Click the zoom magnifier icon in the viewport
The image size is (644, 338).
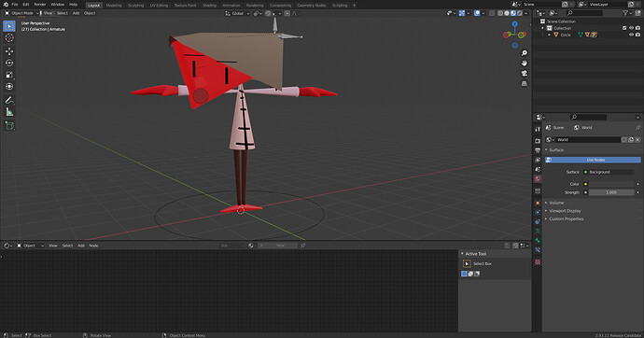coord(525,53)
